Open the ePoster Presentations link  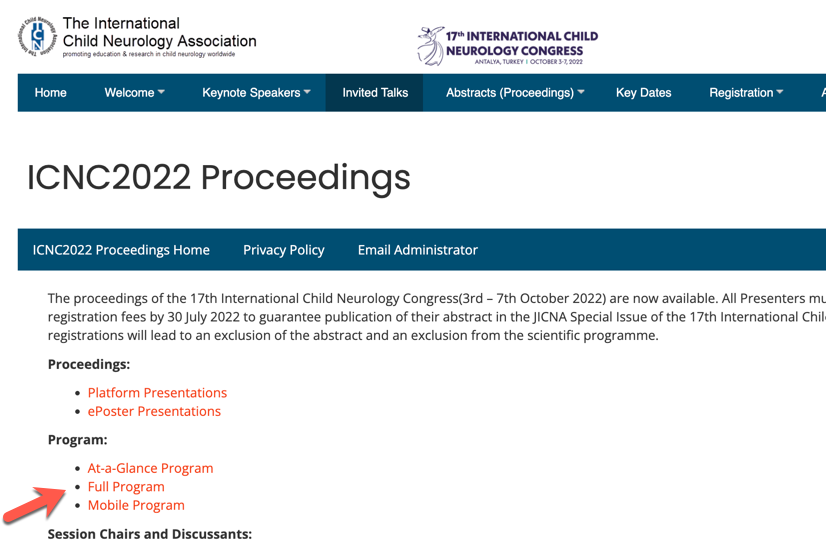click(154, 411)
